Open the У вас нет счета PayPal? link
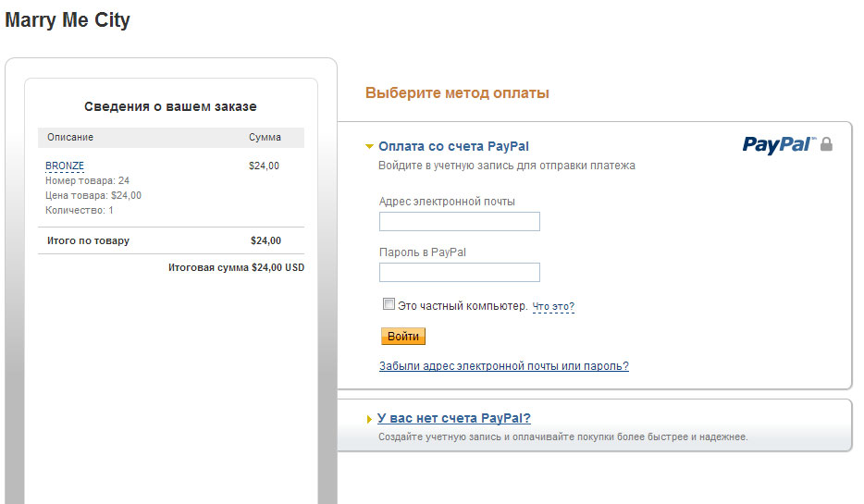The height and width of the screenshot is (504, 864). (454, 418)
